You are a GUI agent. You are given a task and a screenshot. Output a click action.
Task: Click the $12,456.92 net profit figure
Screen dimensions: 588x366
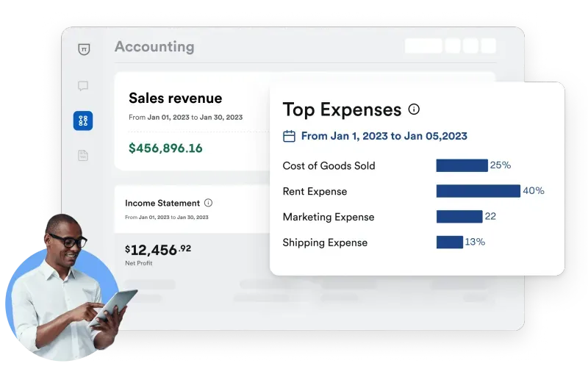pyautogui.click(x=157, y=250)
